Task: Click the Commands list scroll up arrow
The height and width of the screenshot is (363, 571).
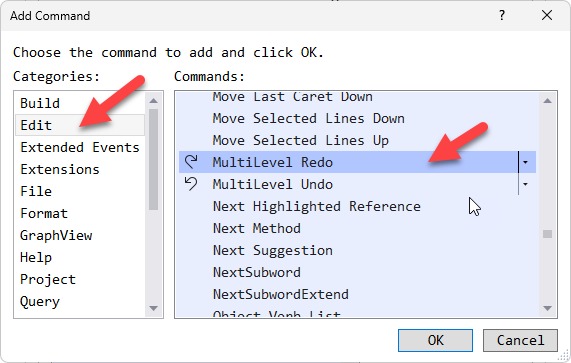Action: pyautogui.click(x=547, y=101)
